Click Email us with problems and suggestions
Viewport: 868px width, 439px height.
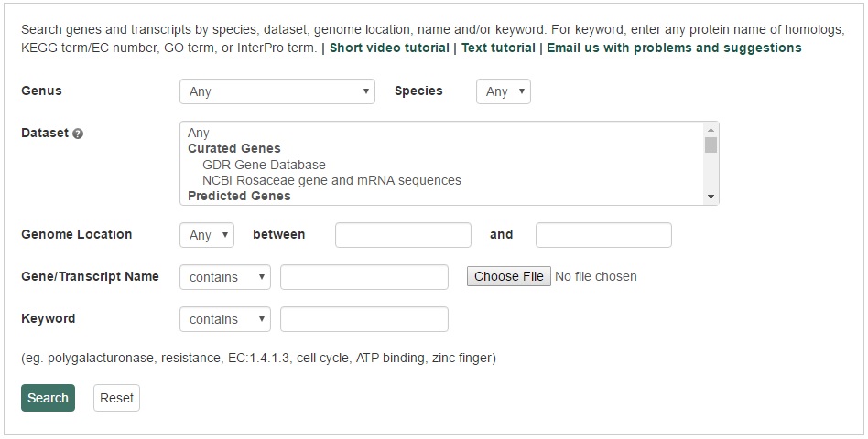674,48
